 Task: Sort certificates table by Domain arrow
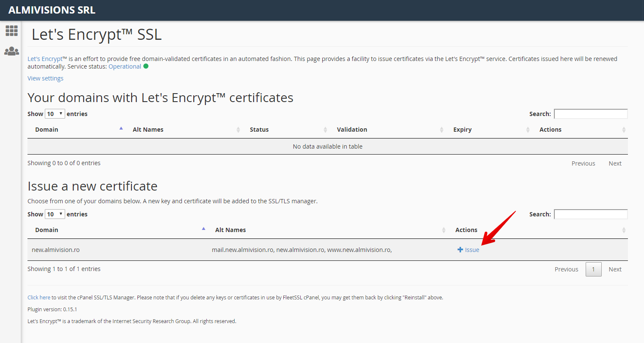coord(121,128)
